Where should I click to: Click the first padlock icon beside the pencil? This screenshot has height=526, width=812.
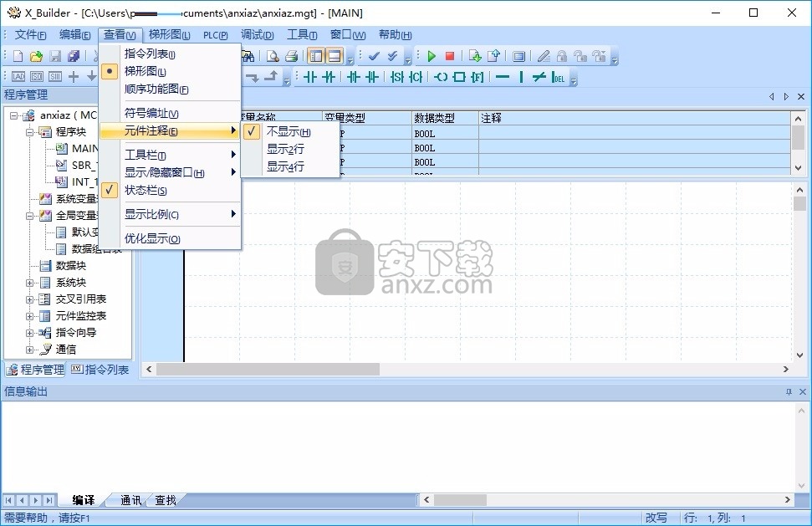[x=562, y=56]
